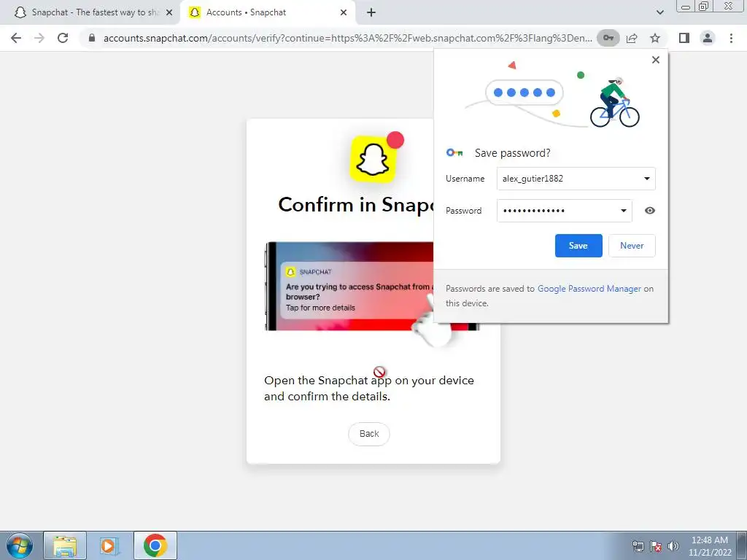Viewport: 747px width, 560px height.
Task: Click the username field alex_gutier1882
Action: (576, 179)
